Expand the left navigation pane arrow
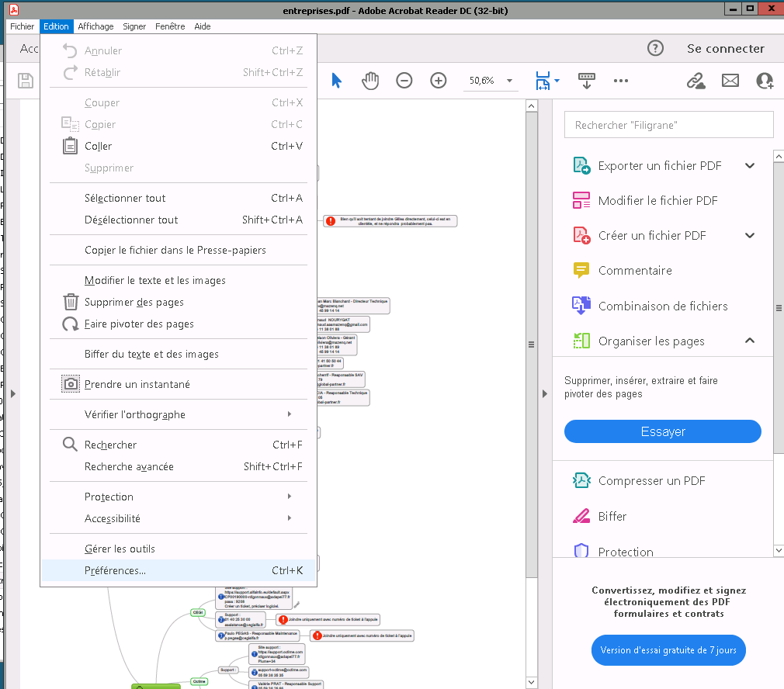 [13, 393]
